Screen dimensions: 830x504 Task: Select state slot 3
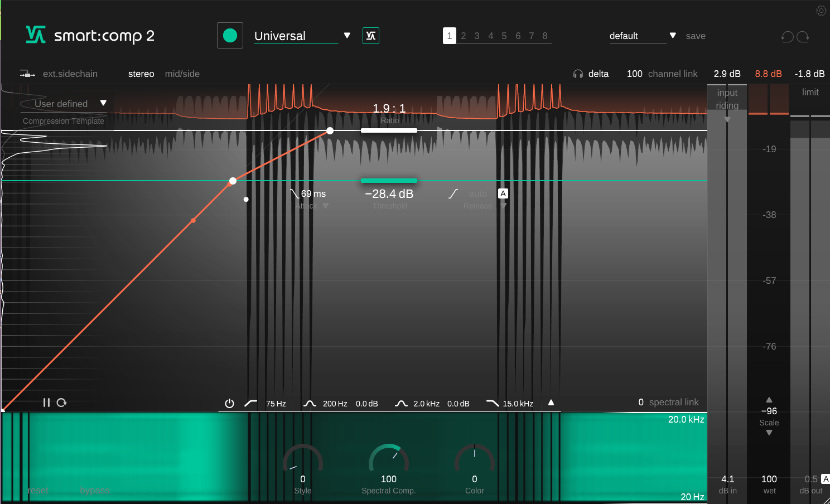coord(477,36)
